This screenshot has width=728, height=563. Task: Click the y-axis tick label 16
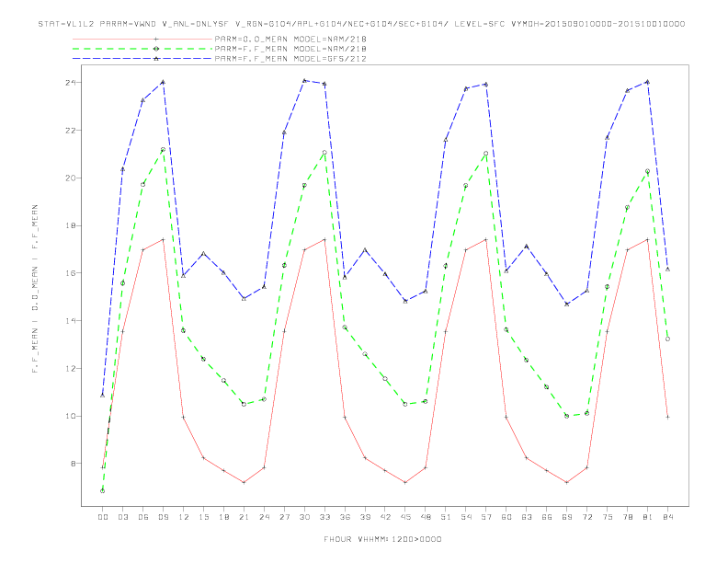tap(71, 273)
